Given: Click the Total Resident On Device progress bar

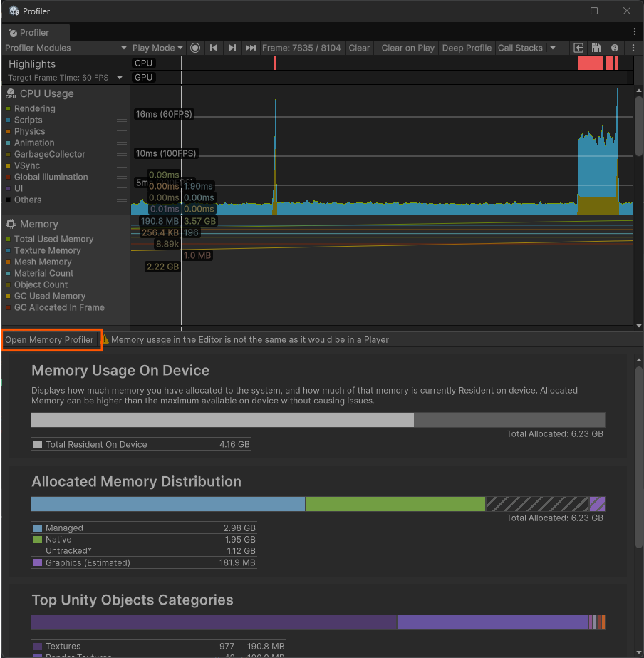Looking at the screenshot, I should 318,420.
